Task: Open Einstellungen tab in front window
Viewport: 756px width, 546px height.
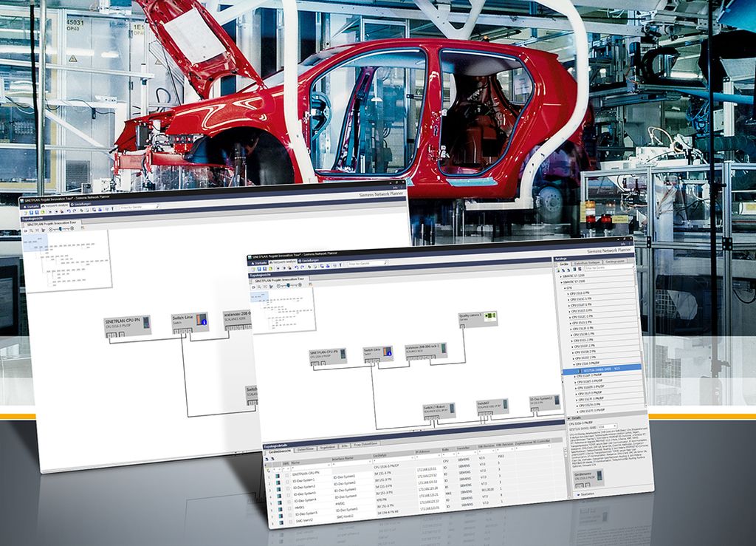Action: [x=309, y=261]
